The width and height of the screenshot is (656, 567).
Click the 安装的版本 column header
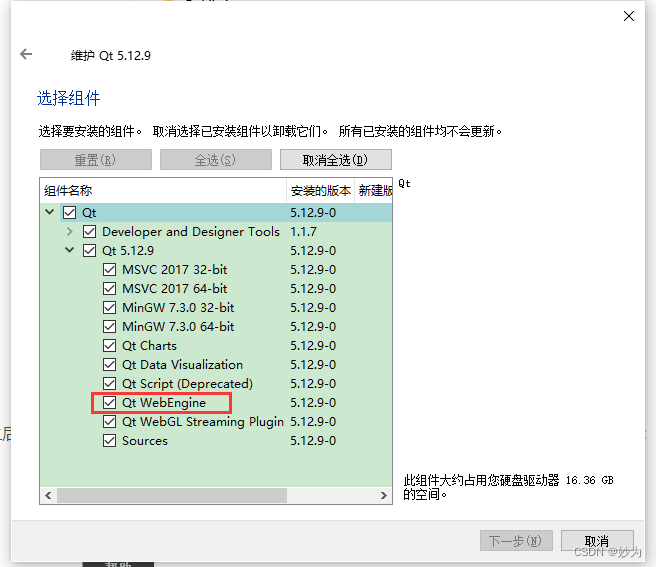(x=320, y=191)
